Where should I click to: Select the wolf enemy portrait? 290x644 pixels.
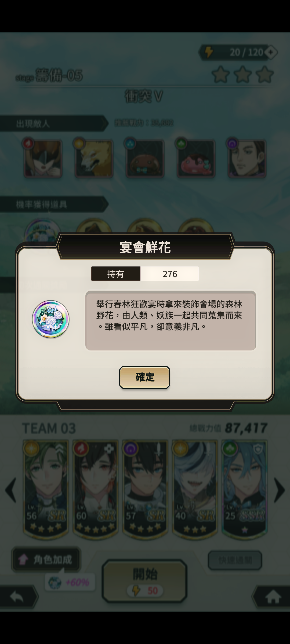[x=94, y=158]
